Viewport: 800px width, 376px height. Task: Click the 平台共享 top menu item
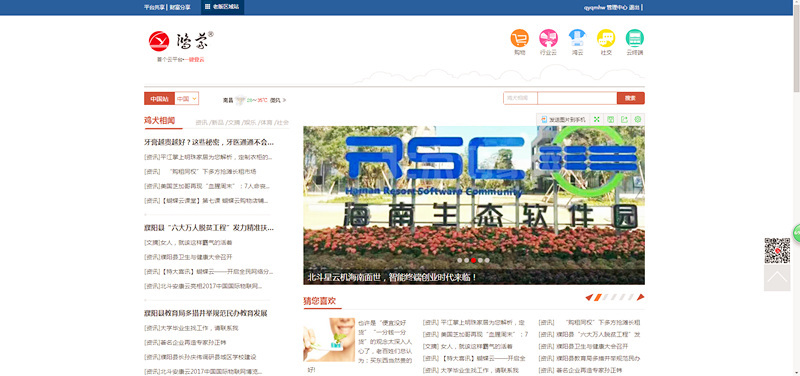click(155, 7)
